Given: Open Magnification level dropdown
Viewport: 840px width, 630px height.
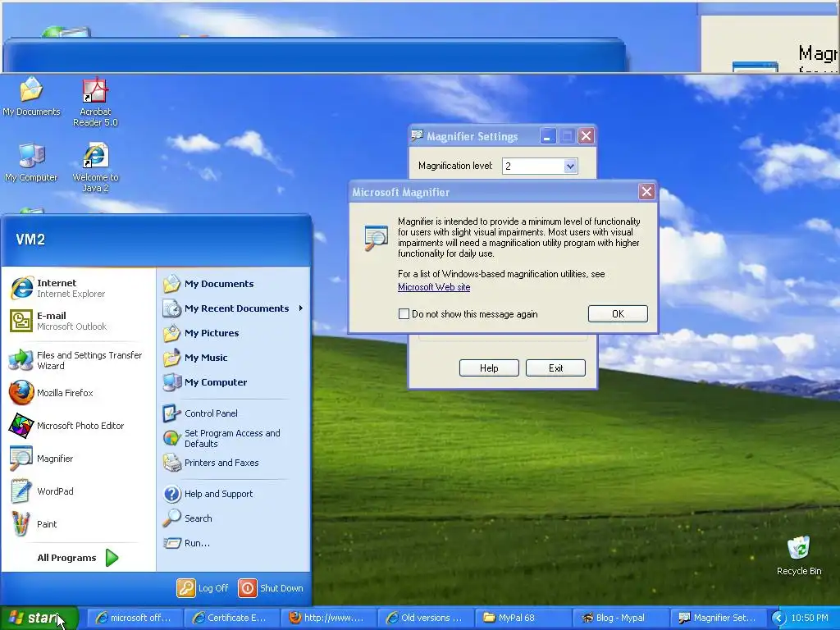Looking at the screenshot, I should (x=571, y=166).
